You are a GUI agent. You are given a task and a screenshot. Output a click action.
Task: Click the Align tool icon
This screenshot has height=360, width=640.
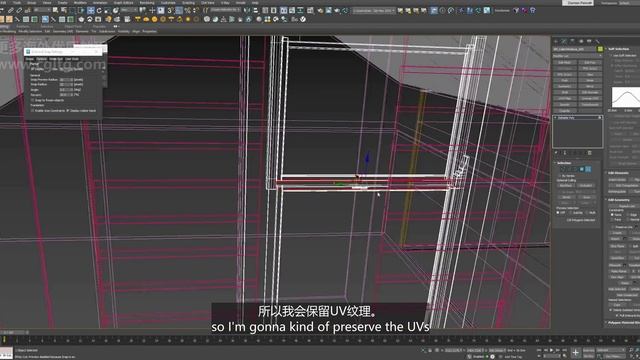pos(255,10)
